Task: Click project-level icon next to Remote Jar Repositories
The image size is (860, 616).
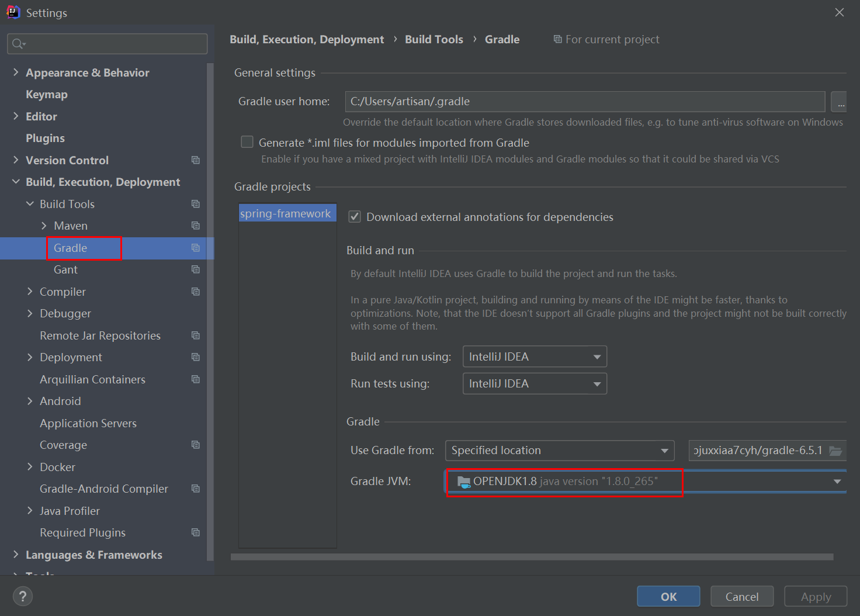Action: point(196,335)
